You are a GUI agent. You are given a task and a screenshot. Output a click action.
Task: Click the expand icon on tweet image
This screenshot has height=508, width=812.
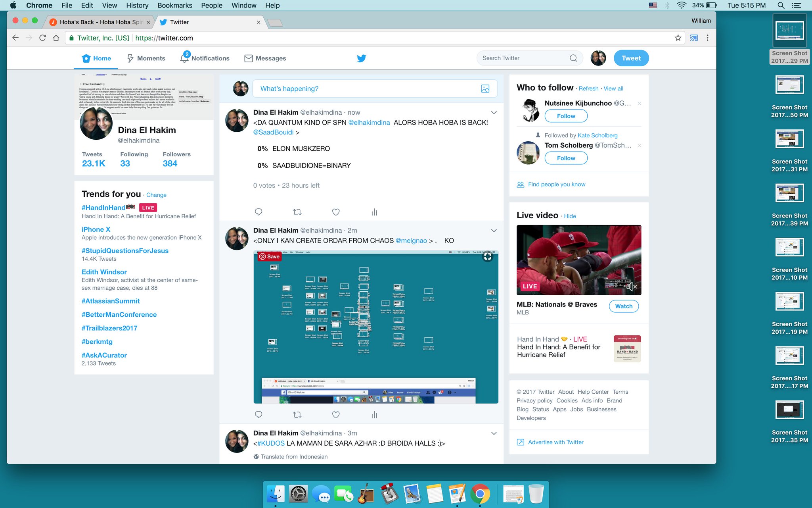pos(488,256)
